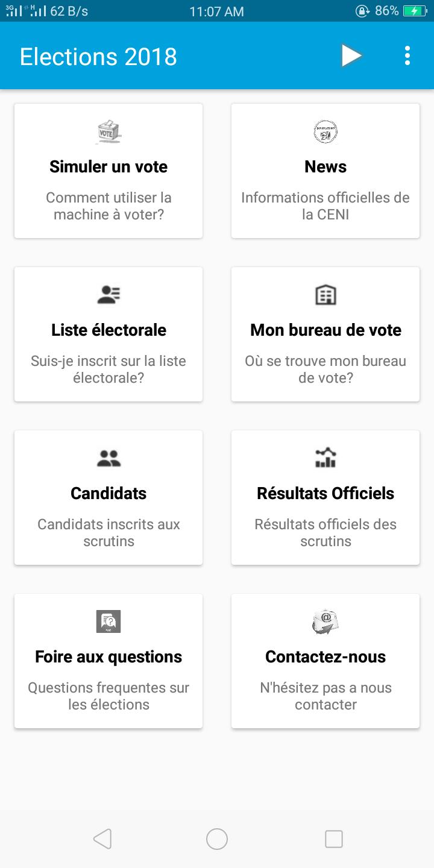Screen dimensions: 434x868
Task: Tap Résultats Officiels heading
Action: click(325, 494)
